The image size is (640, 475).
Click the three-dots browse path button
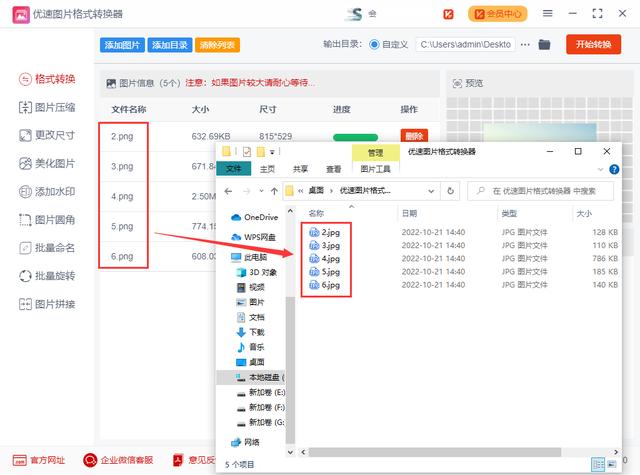pos(525,44)
